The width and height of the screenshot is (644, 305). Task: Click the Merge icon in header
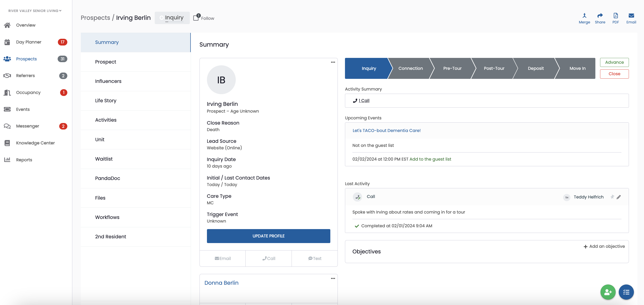[584, 16]
